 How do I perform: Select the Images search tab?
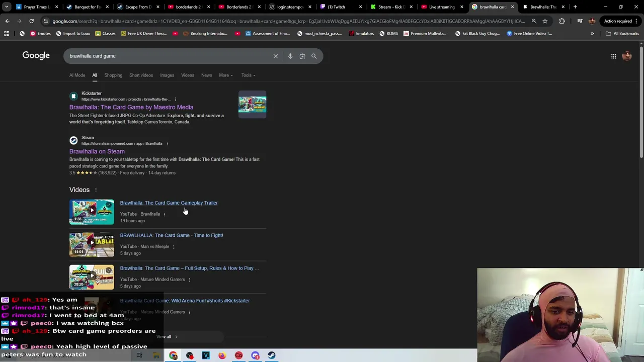tap(167, 75)
